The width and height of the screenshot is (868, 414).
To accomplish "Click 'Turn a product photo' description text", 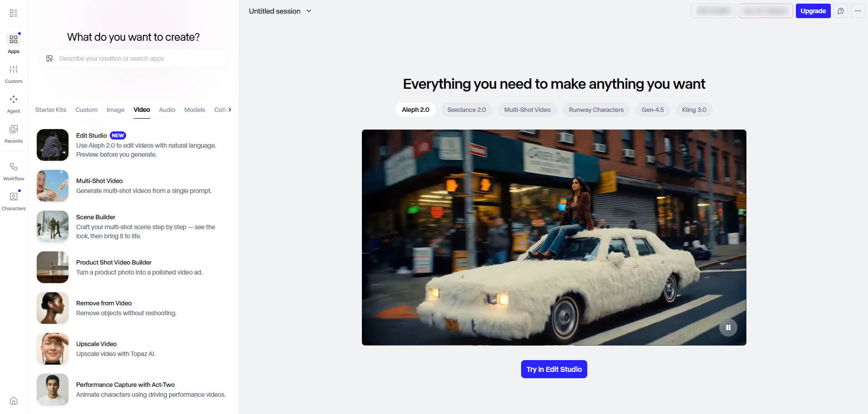I will tap(139, 272).
